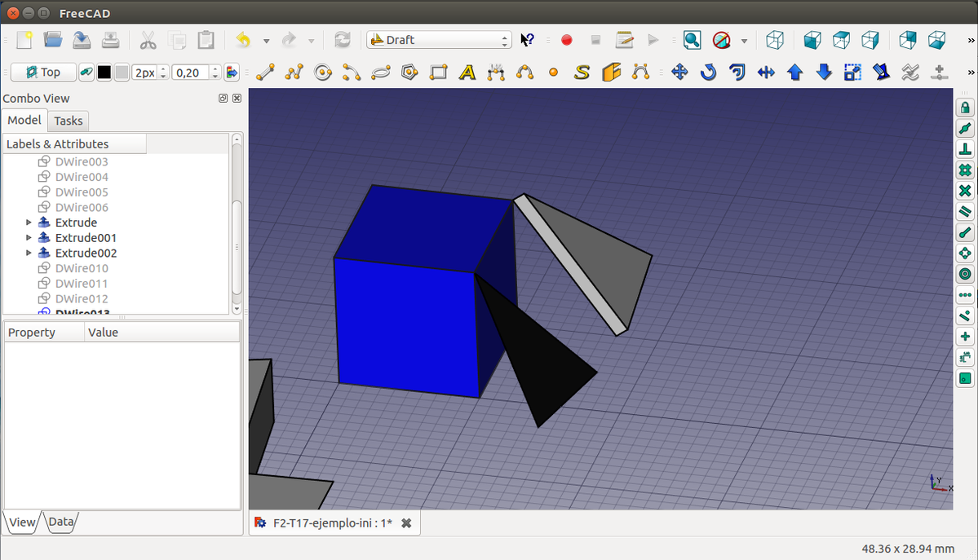Select the Draft Line tool
The width and height of the screenshot is (978, 560).
(265, 73)
